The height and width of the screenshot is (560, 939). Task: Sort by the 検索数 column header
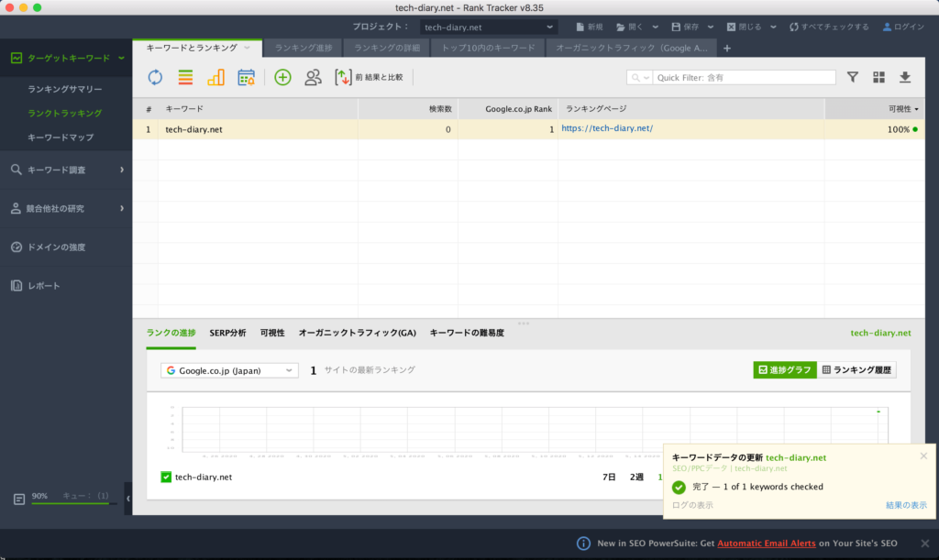pyautogui.click(x=408, y=109)
